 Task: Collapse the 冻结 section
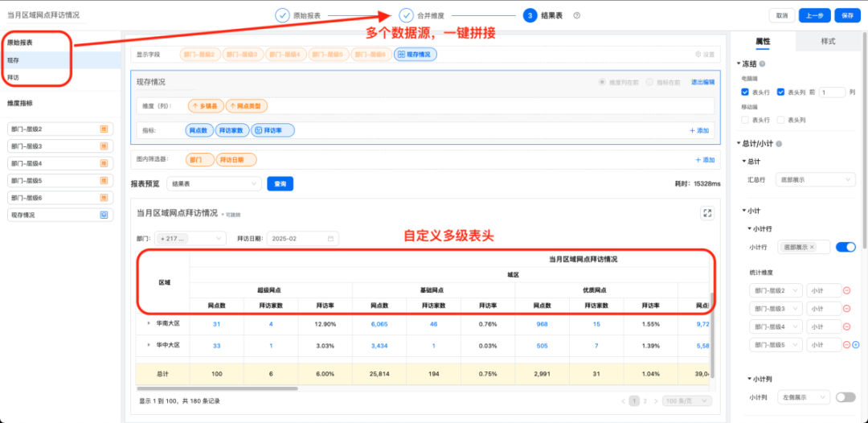coord(738,64)
